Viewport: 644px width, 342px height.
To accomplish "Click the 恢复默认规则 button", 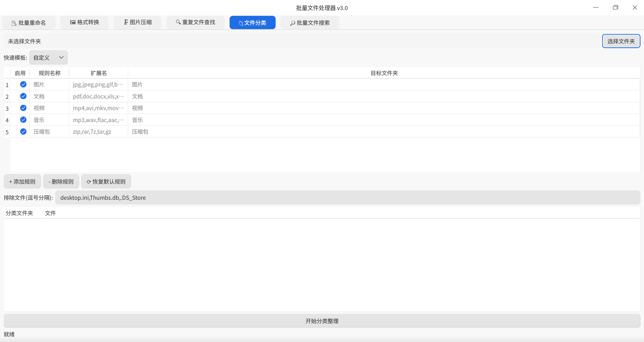I will coord(106,182).
